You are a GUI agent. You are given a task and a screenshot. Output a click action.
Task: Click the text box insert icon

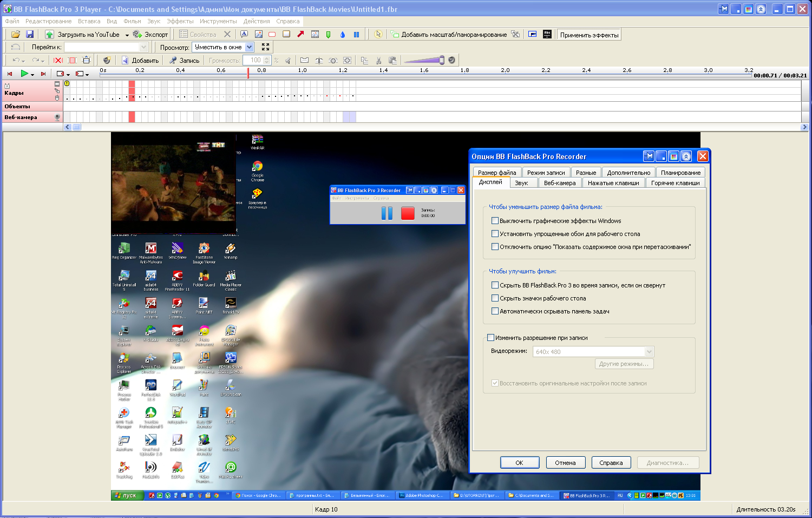pyautogui.click(x=244, y=34)
